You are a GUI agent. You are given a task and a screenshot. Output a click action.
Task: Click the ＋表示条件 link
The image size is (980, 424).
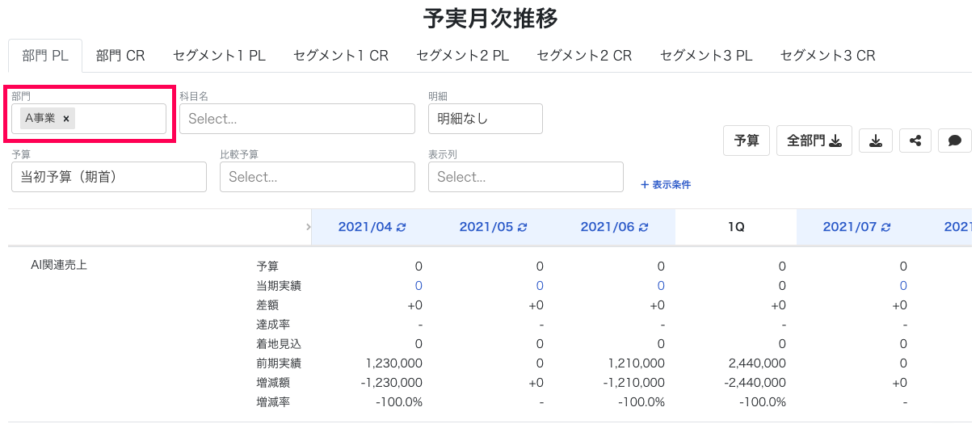(x=665, y=184)
